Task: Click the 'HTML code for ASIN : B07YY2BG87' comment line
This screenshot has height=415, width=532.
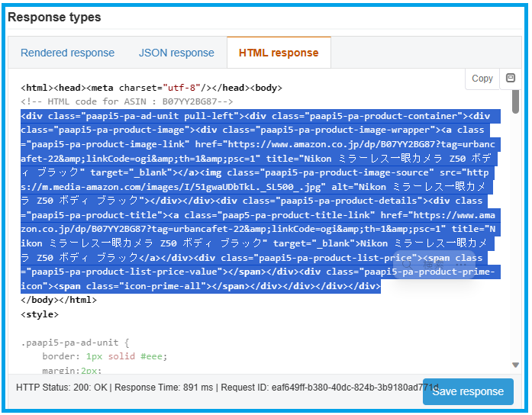Action: 127,101
